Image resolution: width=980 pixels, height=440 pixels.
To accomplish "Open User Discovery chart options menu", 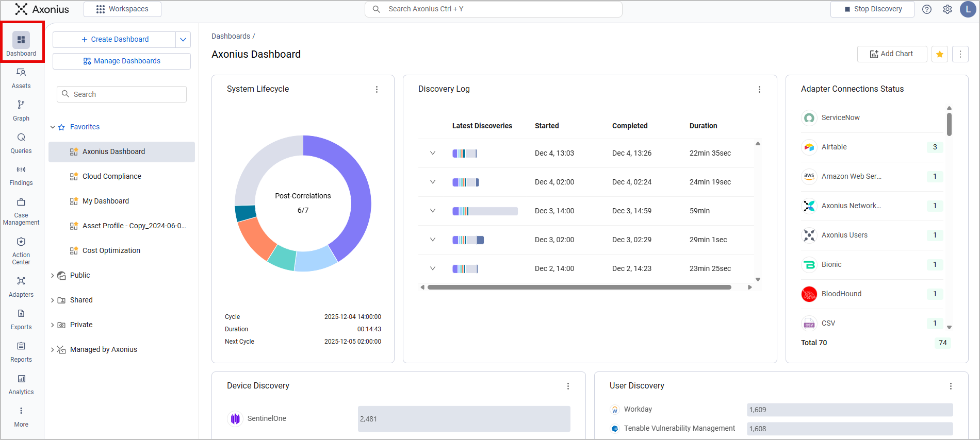I will click(951, 386).
